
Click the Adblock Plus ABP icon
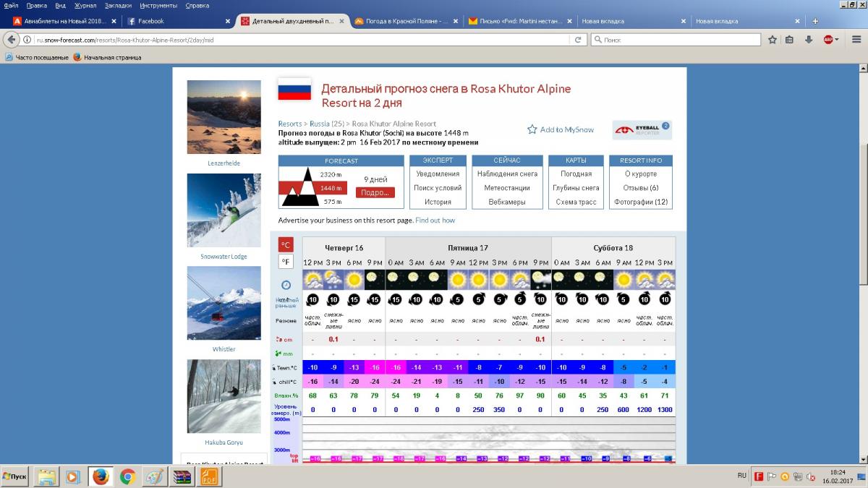(827, 40)
